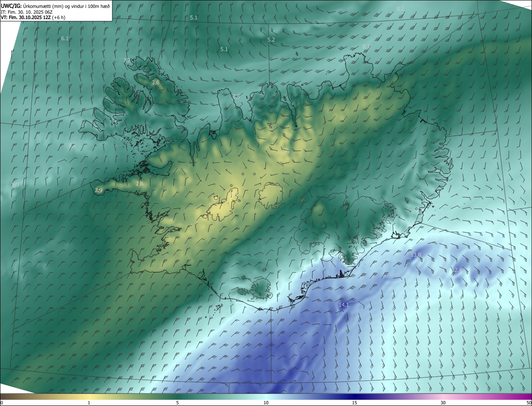532x406 pixels.
Task: Select the "Úrkomumætti (mm) og vindur i 100m hæð" heading
Action: coord(66,6)
